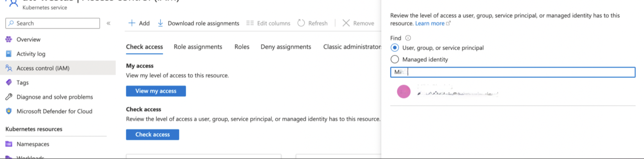Screen dimensions: 644x159
Task: Click the magnifier icon in sidebar search
Action: (11, 23)
